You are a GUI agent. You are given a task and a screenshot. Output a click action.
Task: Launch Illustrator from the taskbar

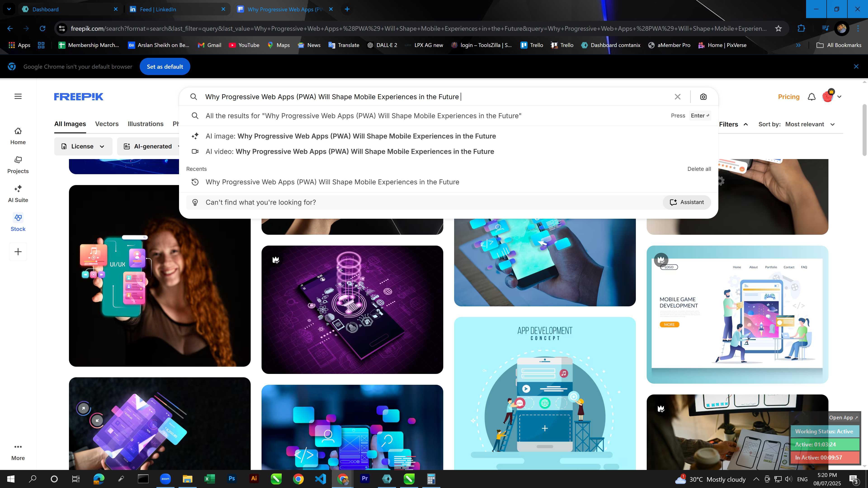(254, 479)
